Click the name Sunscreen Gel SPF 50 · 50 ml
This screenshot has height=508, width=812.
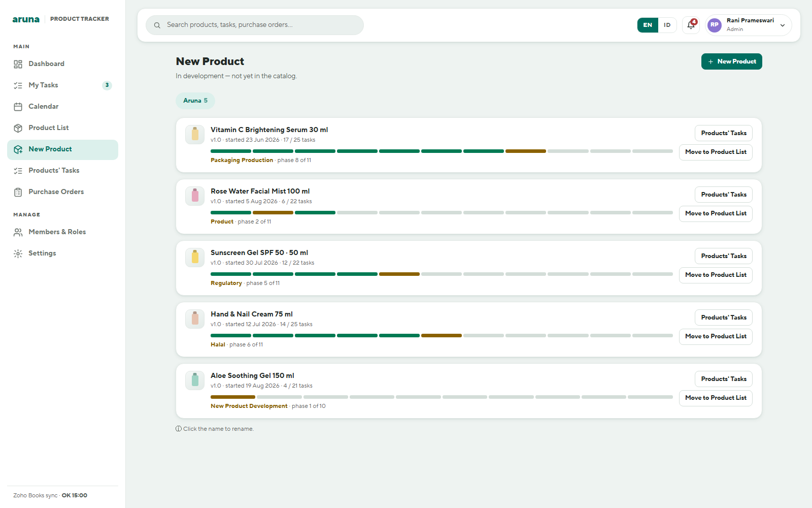[x=259, y=253]
